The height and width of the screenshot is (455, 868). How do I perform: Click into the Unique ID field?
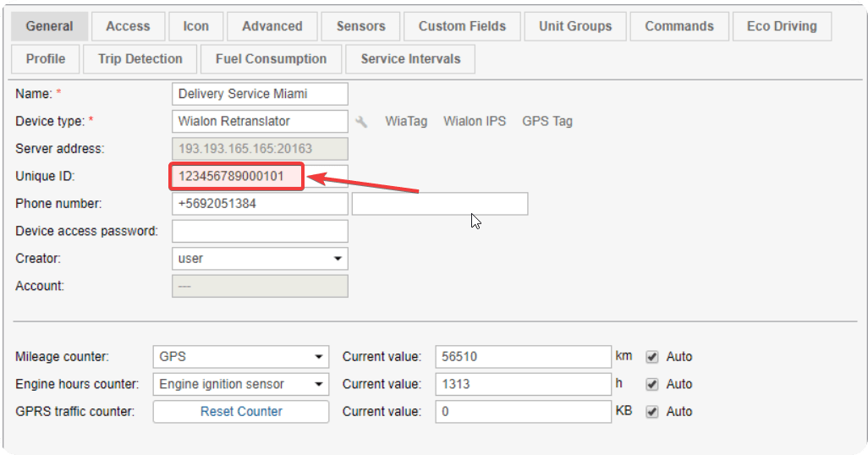[x=260, y=176]
